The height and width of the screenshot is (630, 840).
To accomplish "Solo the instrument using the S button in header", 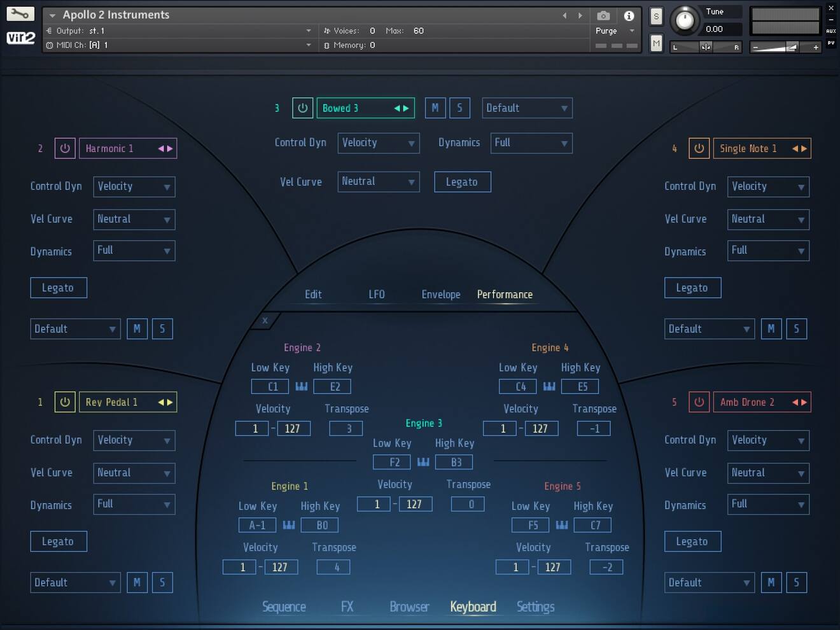I will click(x=656, y=17).
